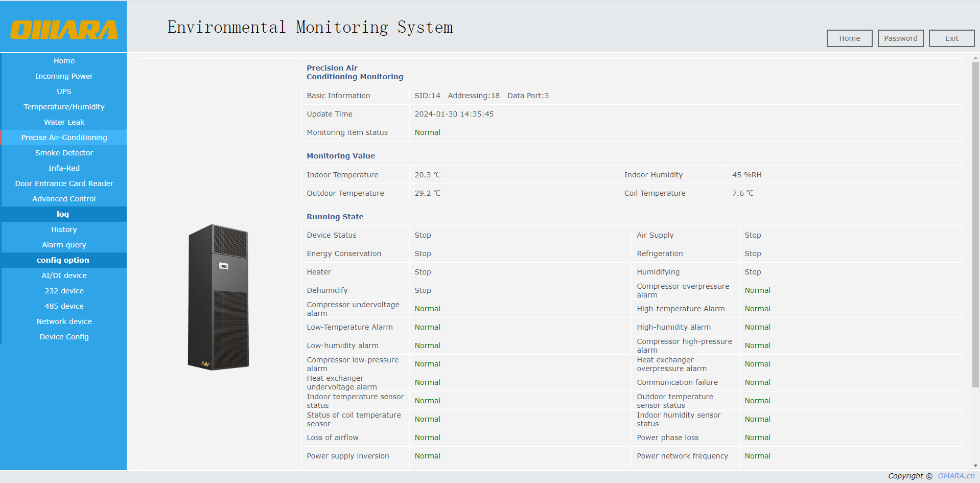Select UPS from the sidebar
980x483 pixels.
(64, 91)
